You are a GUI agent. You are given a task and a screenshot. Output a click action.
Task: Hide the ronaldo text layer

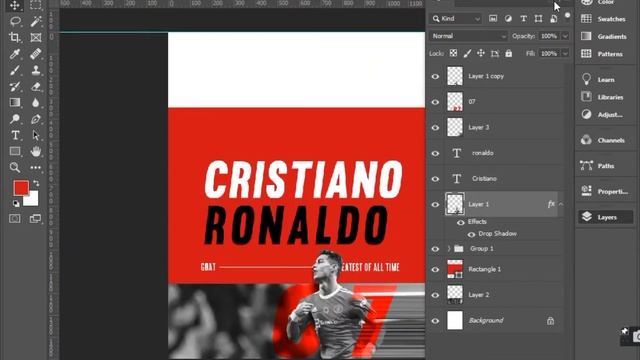[x=435, y=153]
